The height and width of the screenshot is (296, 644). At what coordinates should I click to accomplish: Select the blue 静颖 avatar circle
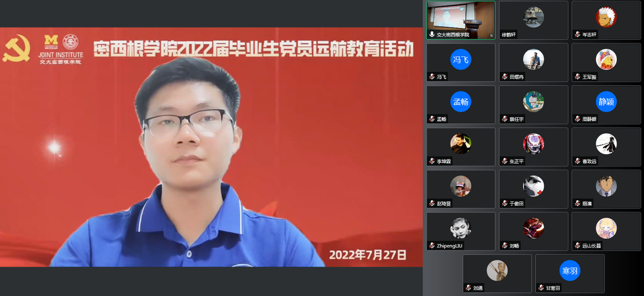[606, 101]
